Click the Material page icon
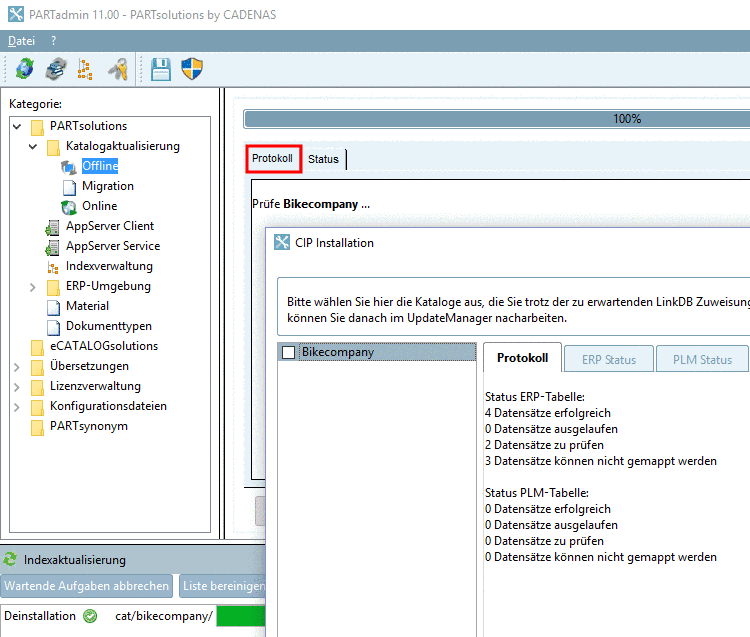The width and height of the screenshot is (750, 637). pyautogui.click(x=54, y=307)
